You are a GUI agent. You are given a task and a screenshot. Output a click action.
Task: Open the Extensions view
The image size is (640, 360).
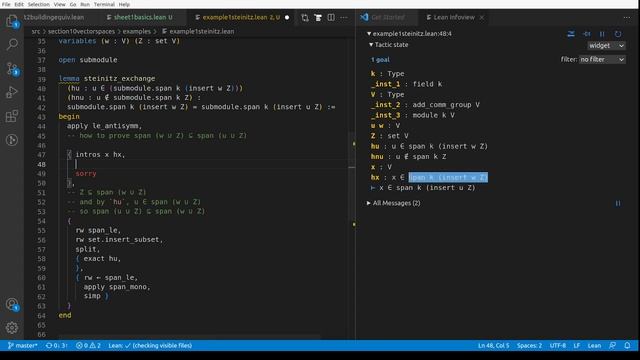pyautogui.click(x=12, y=116)
